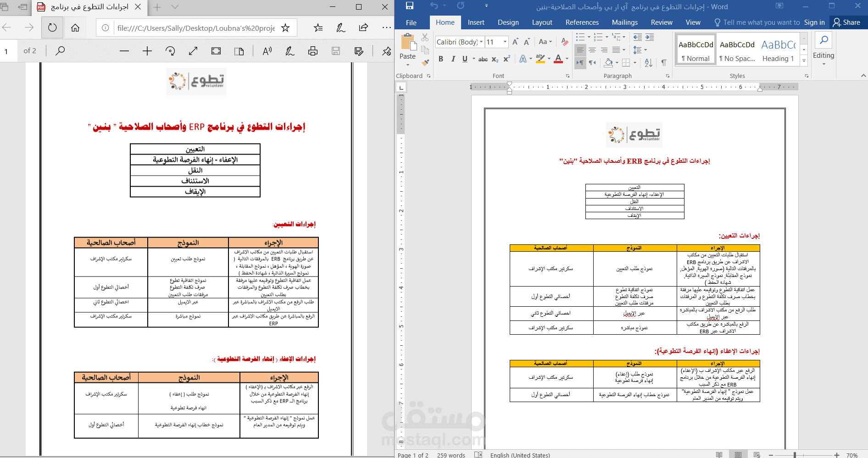Open the Sort dialog from the Paragraph group
Viewport: 868px width, 458px height.
coord(648,63)
